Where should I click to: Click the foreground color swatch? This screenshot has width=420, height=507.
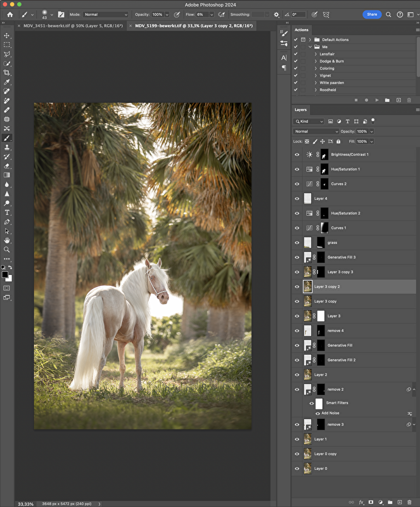click(5, 274)
